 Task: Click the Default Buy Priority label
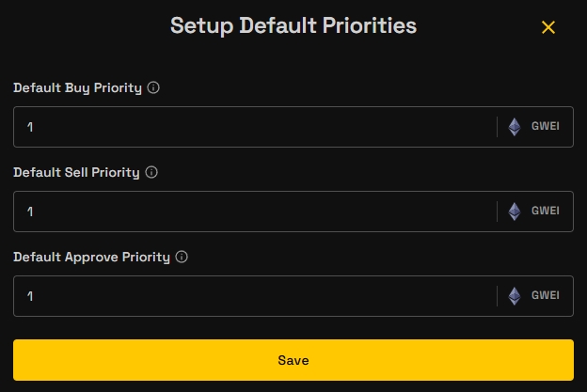pos(77,87)
